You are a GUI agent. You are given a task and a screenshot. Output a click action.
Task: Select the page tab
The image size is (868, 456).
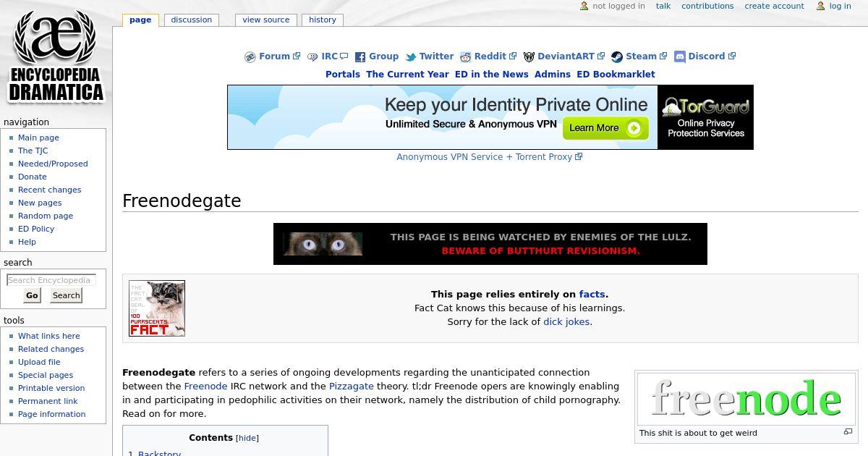coord(140,20)
